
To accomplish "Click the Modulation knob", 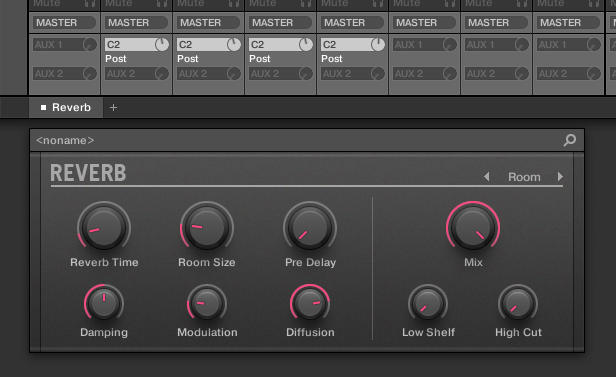I will point(207,303).
